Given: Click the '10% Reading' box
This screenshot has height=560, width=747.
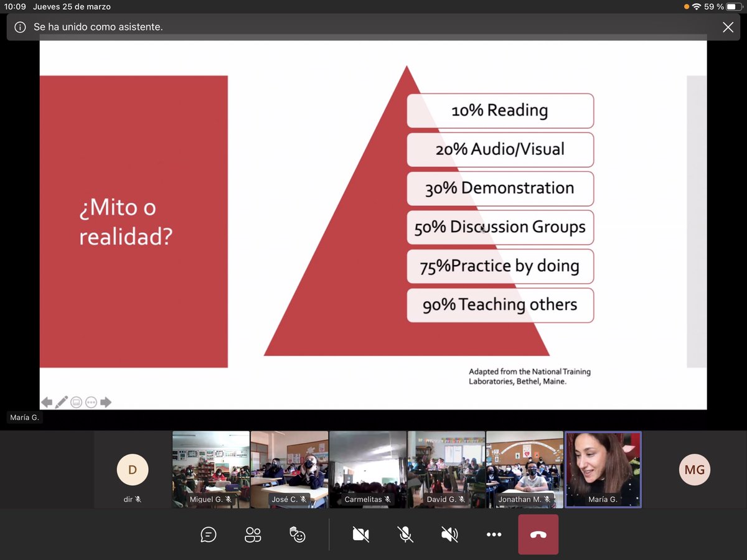Looking at the screenshot, I should [x=500, y=111].
